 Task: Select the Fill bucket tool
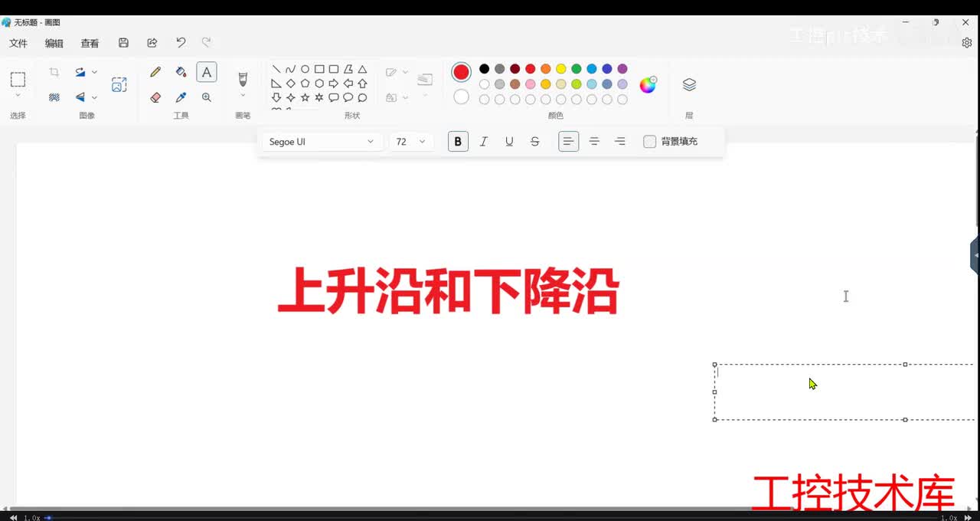(x=181, y=72)
